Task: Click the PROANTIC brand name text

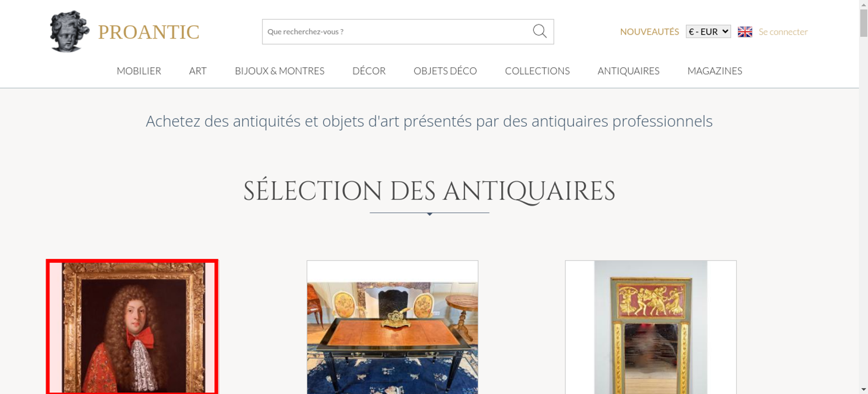Action: click(x=148, y=32)
